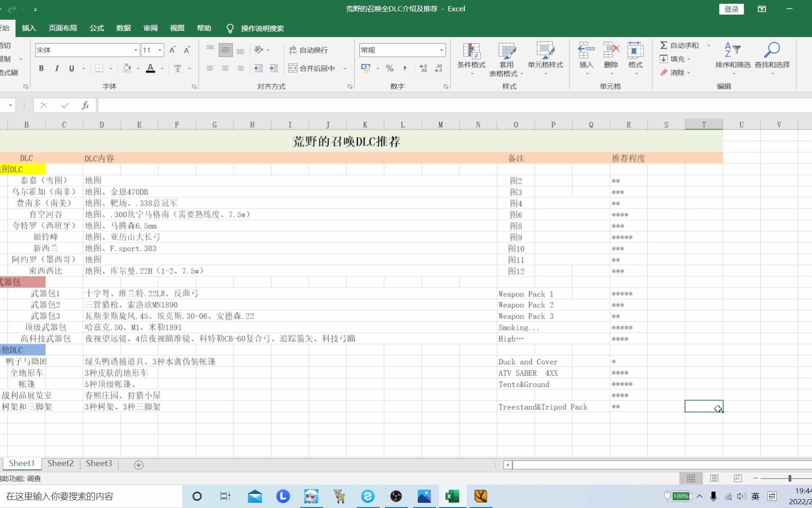Apply percent style
This screenshot has width=812, height=508.
(390, 68)
